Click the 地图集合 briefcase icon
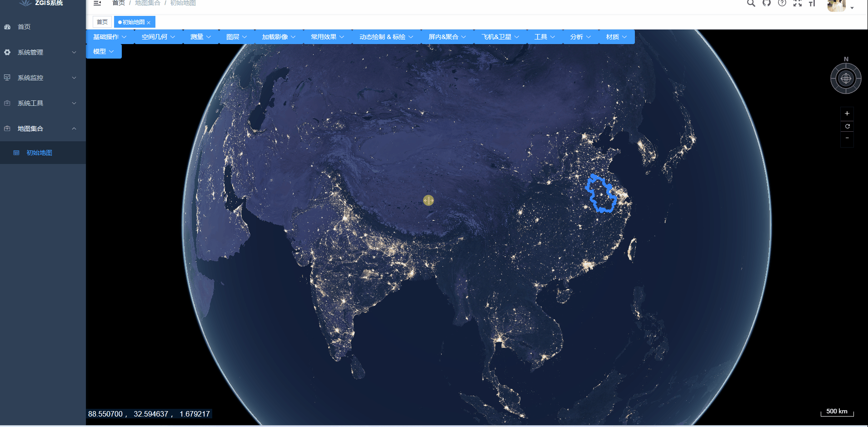868x427 pixels. click(7, 129)
